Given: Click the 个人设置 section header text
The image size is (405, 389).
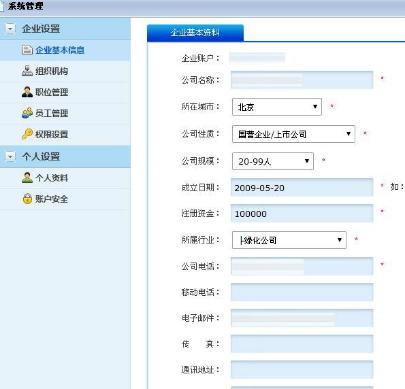Looking at the screenshot, I should (41, 156).
